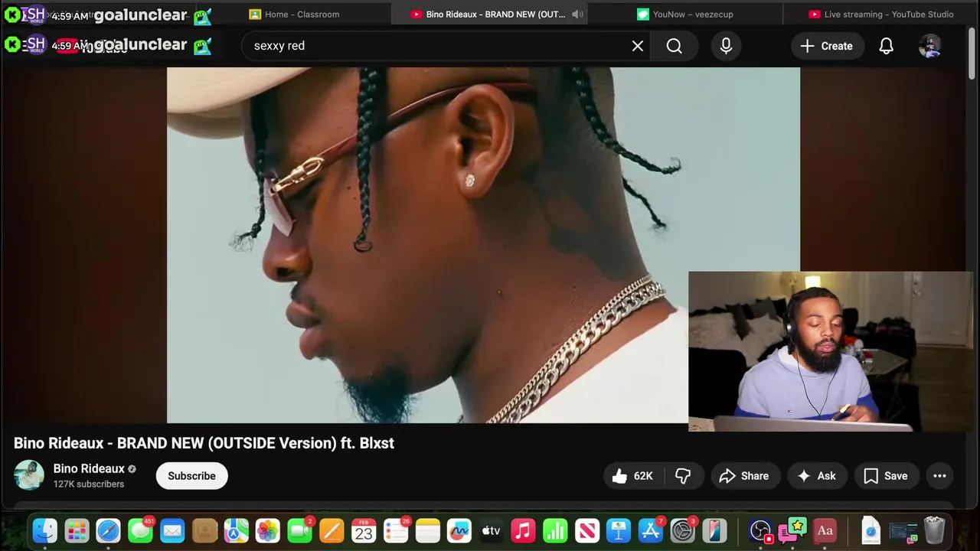Open App Store with 7 badge

651,530
